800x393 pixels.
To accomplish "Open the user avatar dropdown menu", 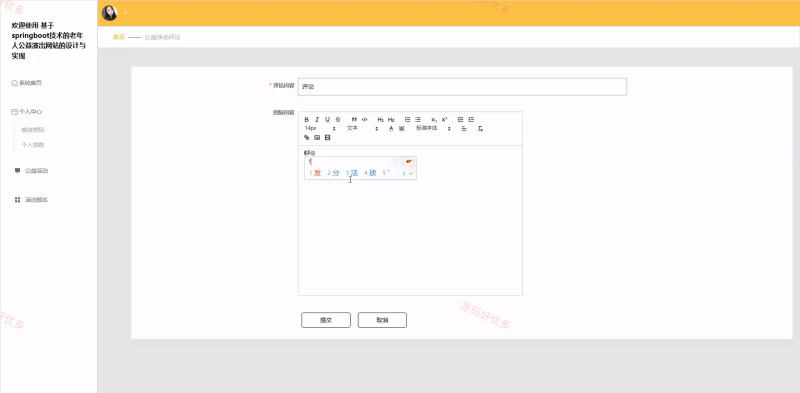I will pyautogui.click(x=115, y=13).
